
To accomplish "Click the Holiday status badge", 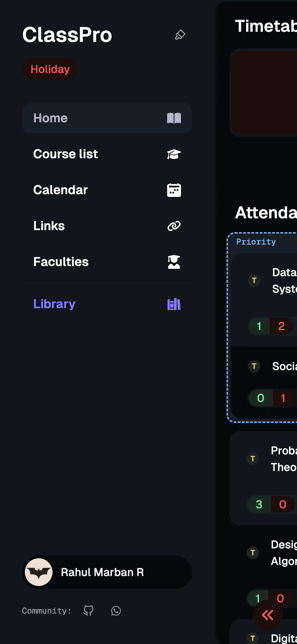I will tap(50, 69).
